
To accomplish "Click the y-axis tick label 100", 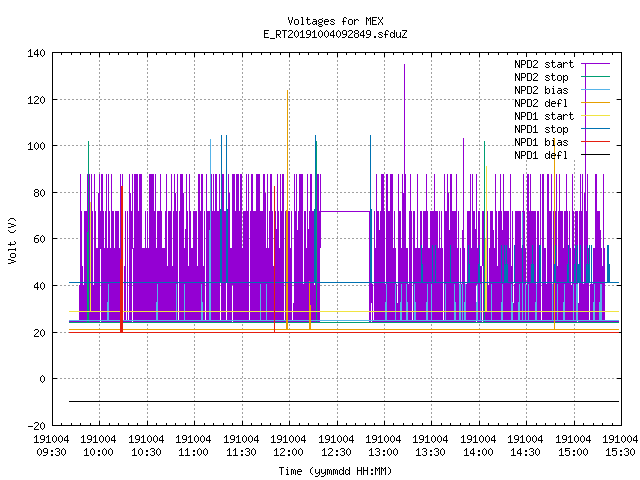I will tap(36, 146).
